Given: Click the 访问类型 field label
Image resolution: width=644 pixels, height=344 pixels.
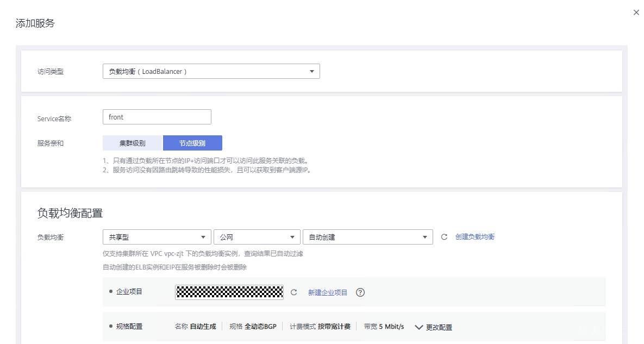Looking at the screenshot, I should (x=50, y=71).
